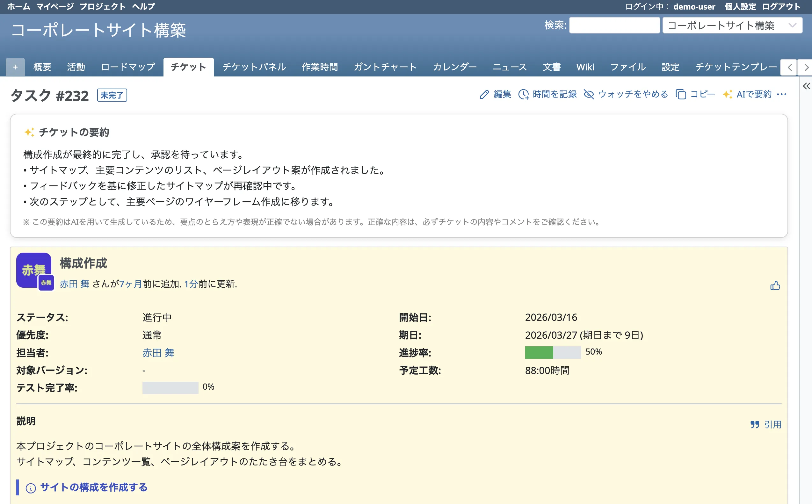Screen dimensions: 812x504
Task: Open the Wiki tab
Action: point(585,67)
